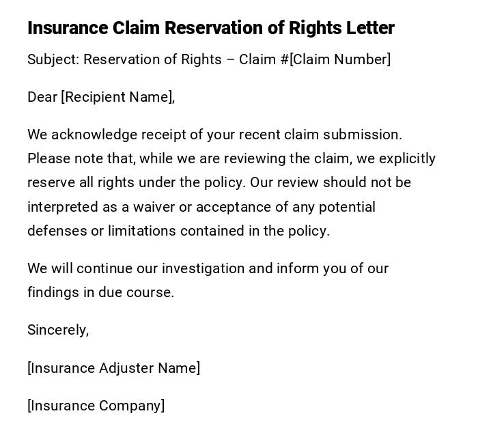Click the word 'explicitly' in the paragraph
The height and width of the screenshot is (448, 478).
pos(407,158)
